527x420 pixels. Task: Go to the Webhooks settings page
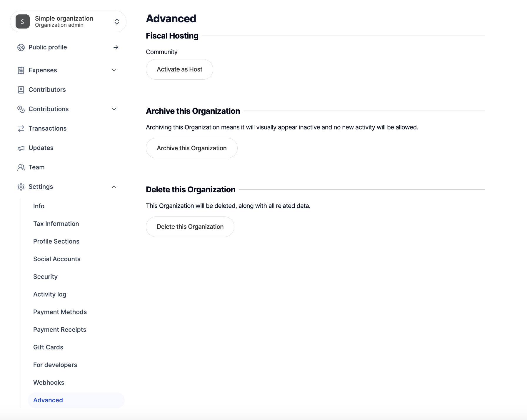coord(49,383)
